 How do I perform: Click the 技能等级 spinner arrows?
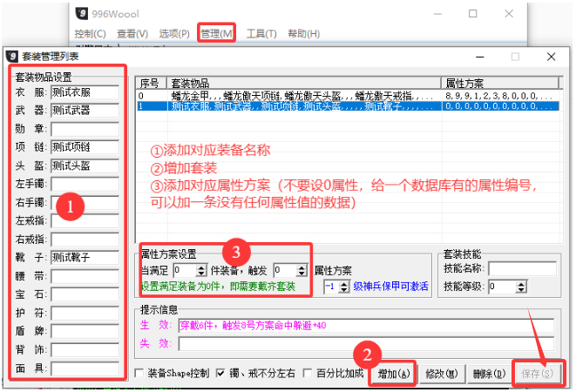pos(522,286)
